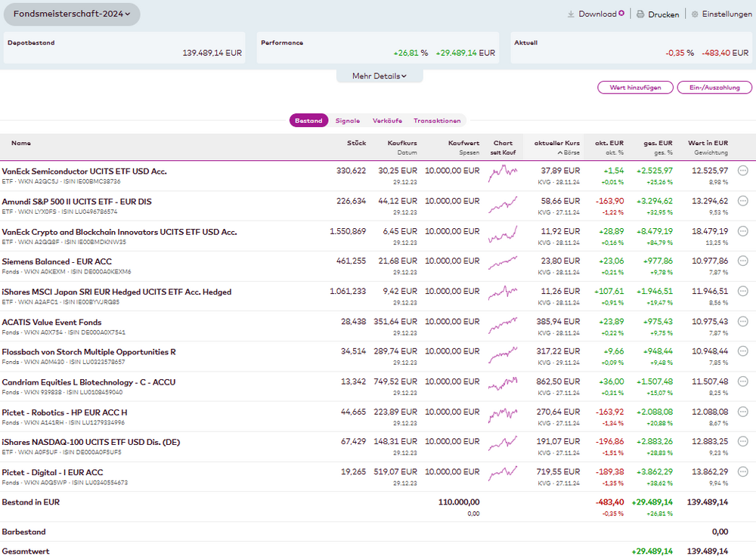Open options menu for iShares NASDAQ-100 row
756x559 pixels.
(x=742, y=442)
